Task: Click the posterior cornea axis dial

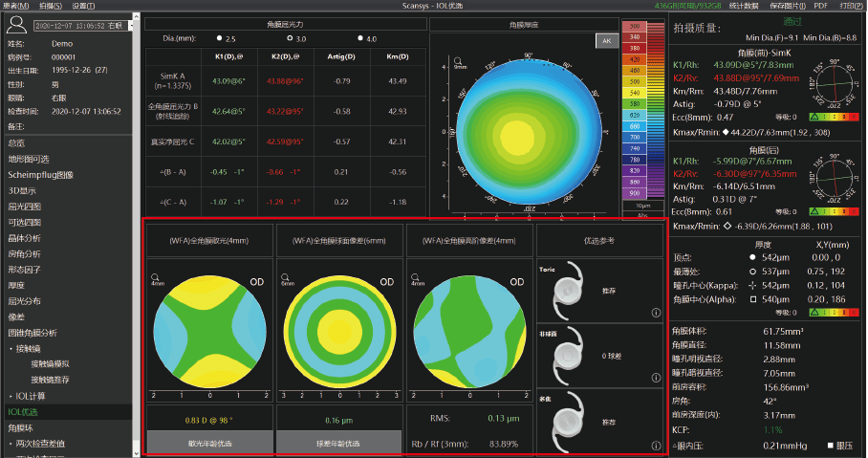Action: (834, 179)
